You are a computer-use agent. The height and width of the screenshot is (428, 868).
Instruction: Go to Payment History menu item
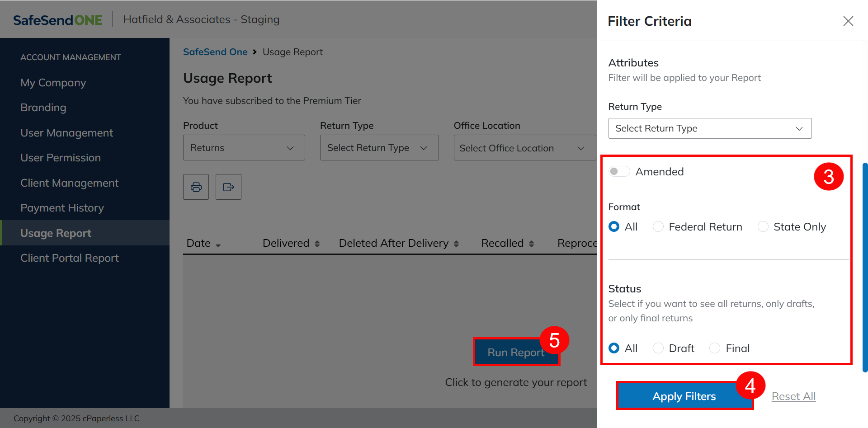click(x=62, y=208)
